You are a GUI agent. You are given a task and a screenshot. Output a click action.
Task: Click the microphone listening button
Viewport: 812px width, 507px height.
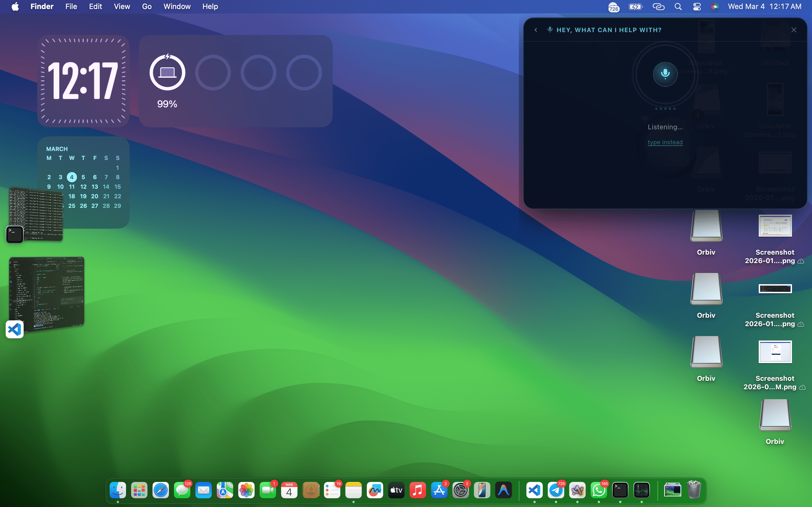(665, 74)
